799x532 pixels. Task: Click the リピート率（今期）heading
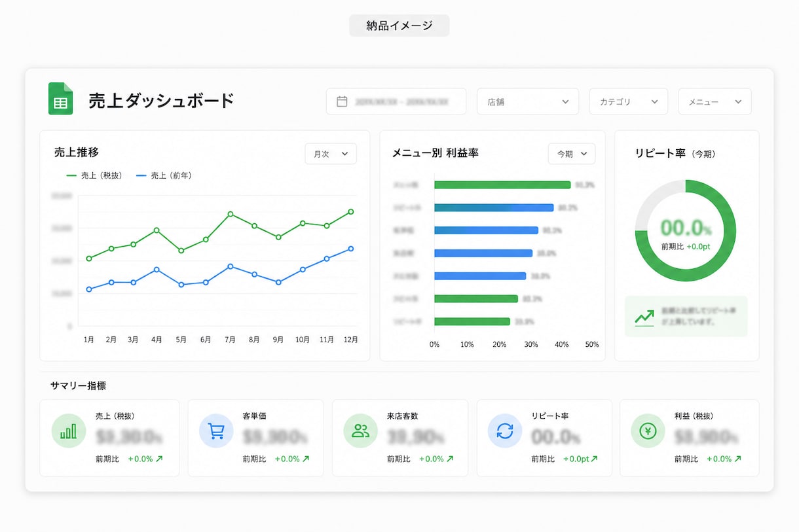click(675, 153)
